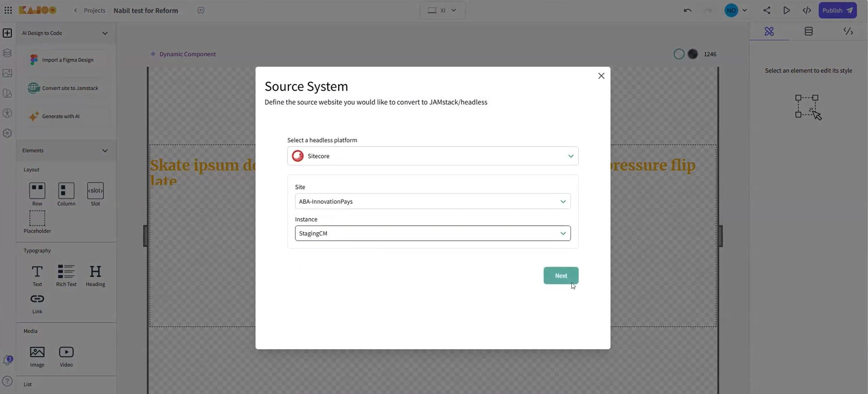Redo the last action
Image resolution: width=868 pixels, height=394 pixels.
708,11
